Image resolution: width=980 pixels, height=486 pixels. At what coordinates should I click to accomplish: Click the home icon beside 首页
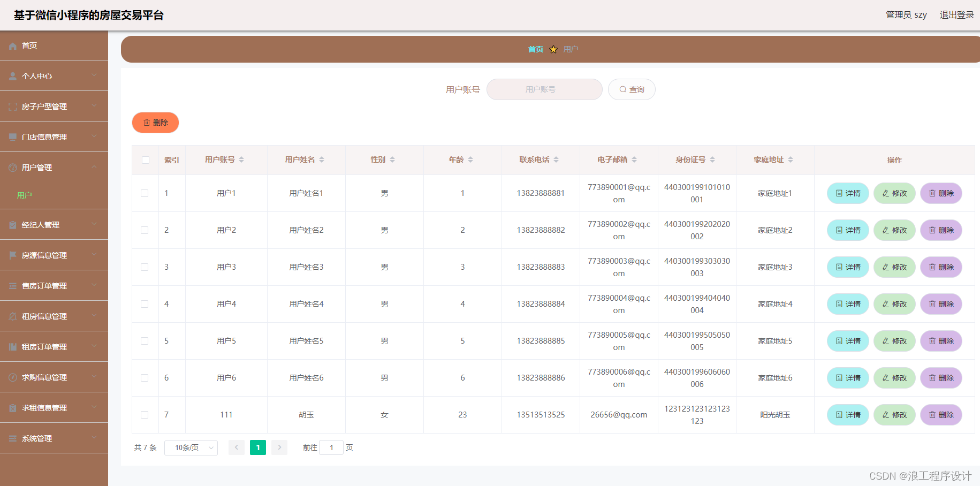(13, 46)
